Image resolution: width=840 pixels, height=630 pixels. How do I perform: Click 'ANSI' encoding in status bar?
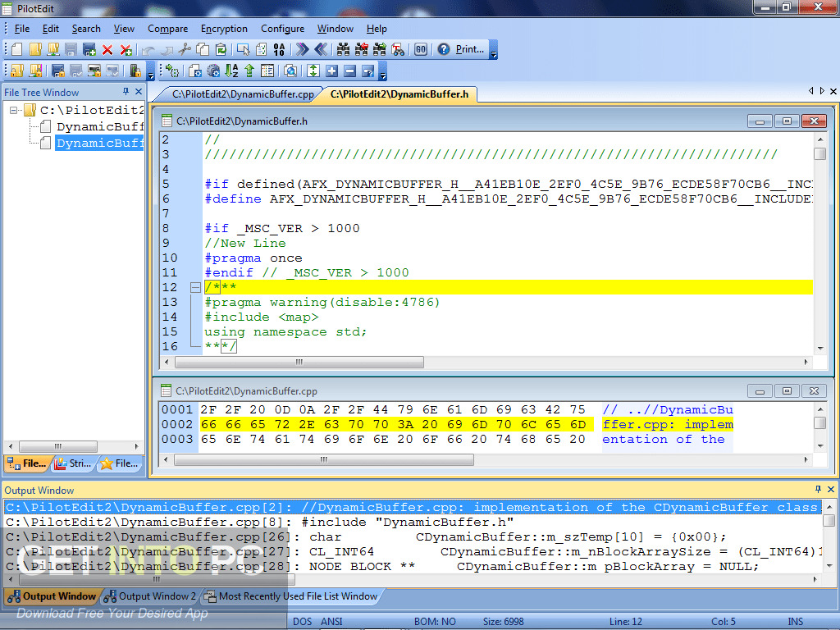coord(331,622)
